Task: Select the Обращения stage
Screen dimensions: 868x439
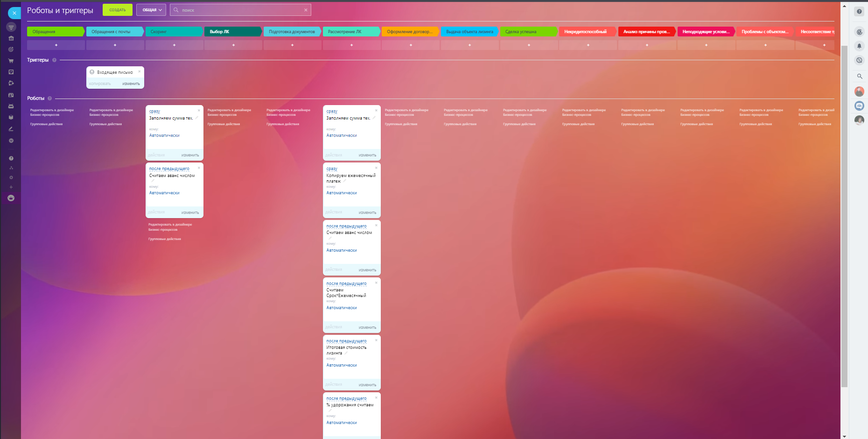Action: (56, 32)
